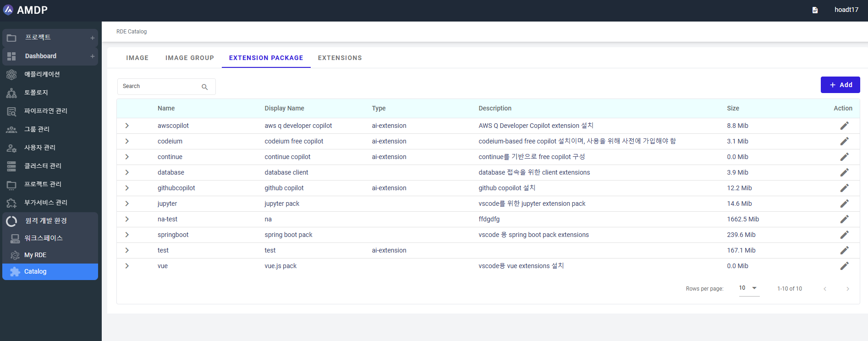Edit the codeium package

[x=844, y=141]
